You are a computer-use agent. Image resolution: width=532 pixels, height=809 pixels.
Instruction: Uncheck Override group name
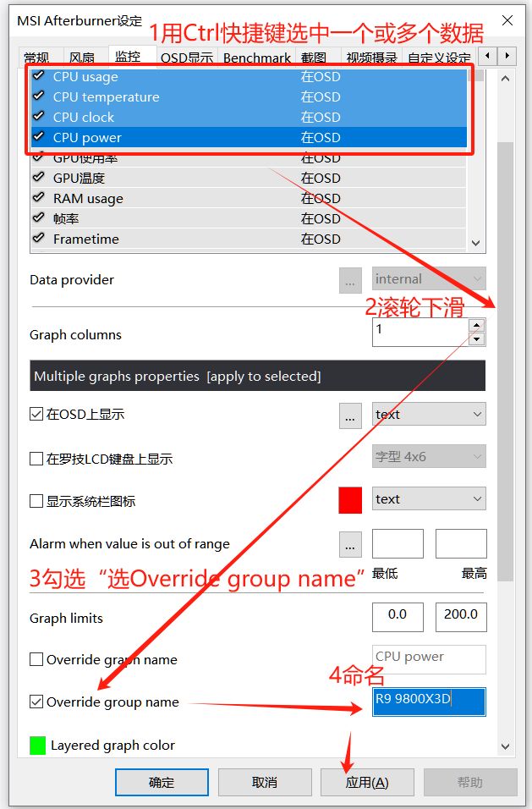point(36,702)
